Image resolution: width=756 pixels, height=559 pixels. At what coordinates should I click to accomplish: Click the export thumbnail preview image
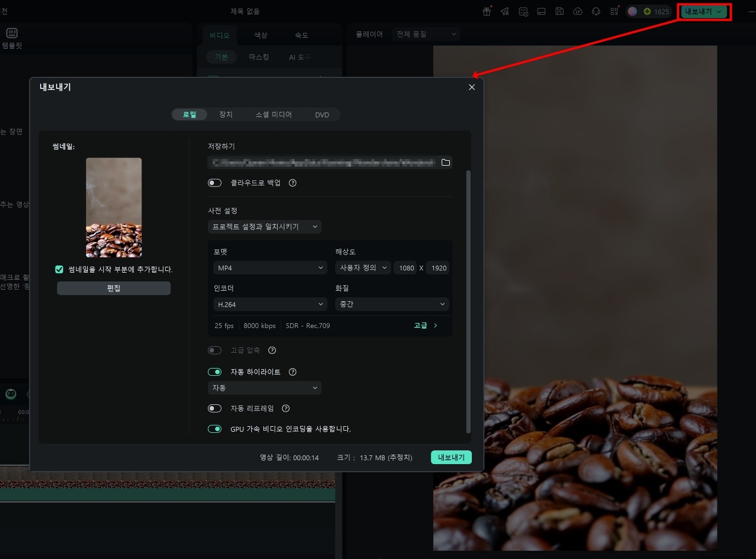click(x=114, y=208)
